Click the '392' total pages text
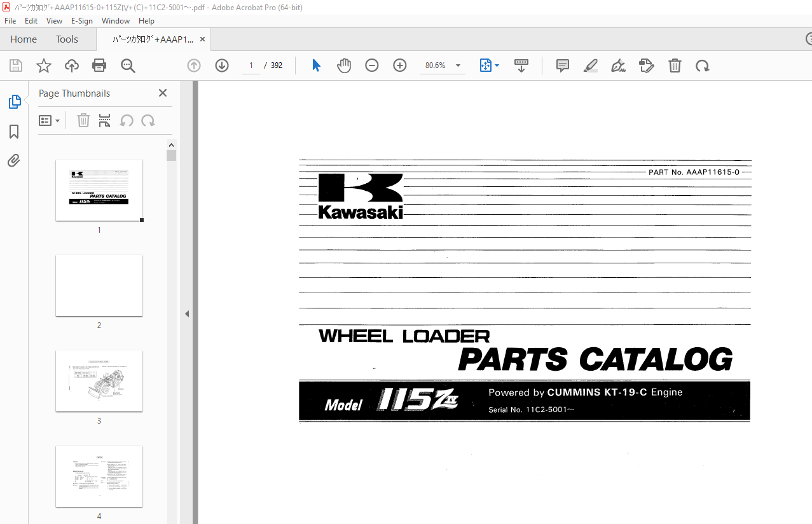Screen dimensions: 812x524 pyautogui.click(x=277, y=65)
